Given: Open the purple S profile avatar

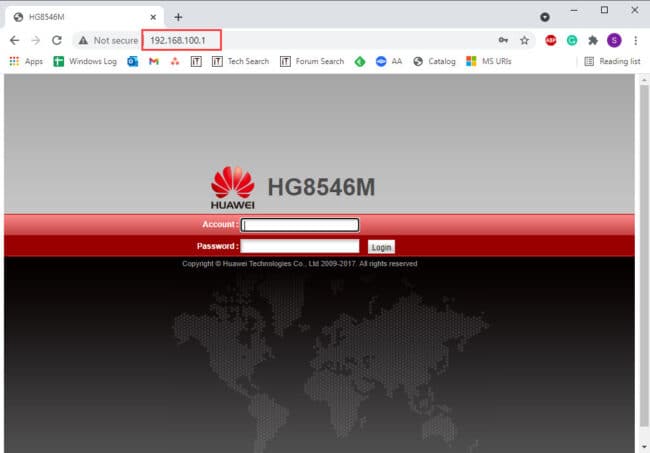Looking at the screenshot, I should (x=614, y=40).
